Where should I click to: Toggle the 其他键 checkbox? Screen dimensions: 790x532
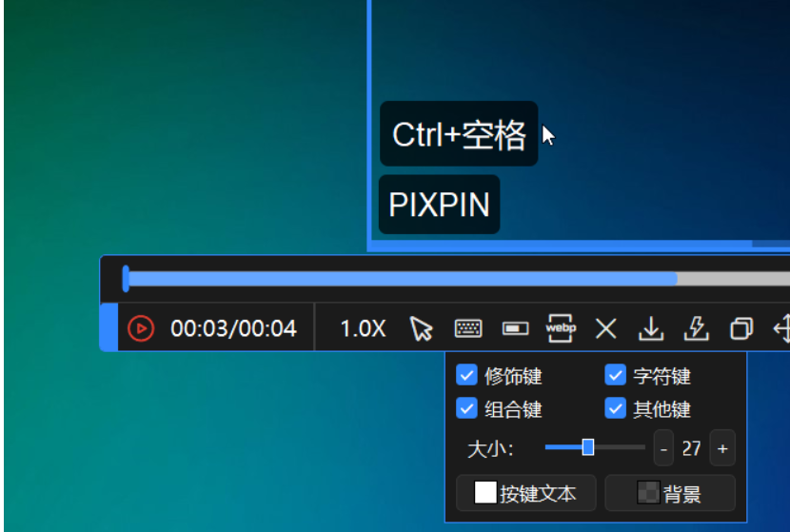pyautogui.click(x=615, y=408)
